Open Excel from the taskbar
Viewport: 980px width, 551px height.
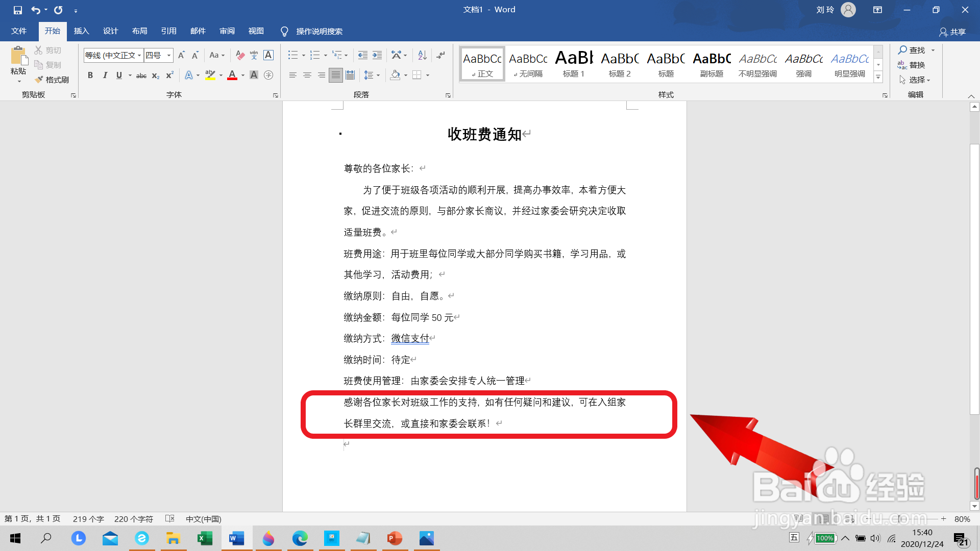click(205, 538)
